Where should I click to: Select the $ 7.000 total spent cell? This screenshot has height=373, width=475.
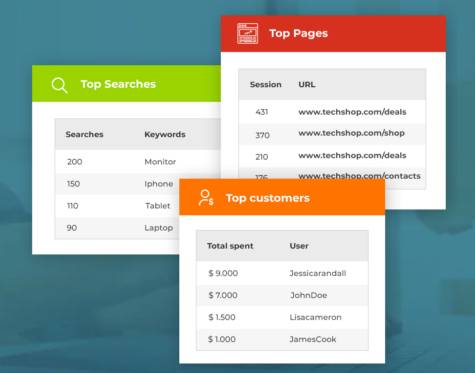(223, 295)
